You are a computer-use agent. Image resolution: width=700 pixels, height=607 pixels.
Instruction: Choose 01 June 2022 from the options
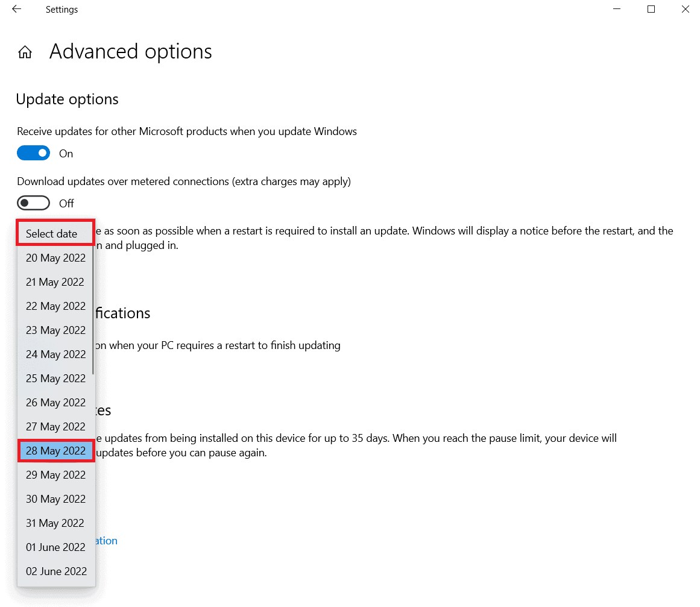(x=55, y=547)
